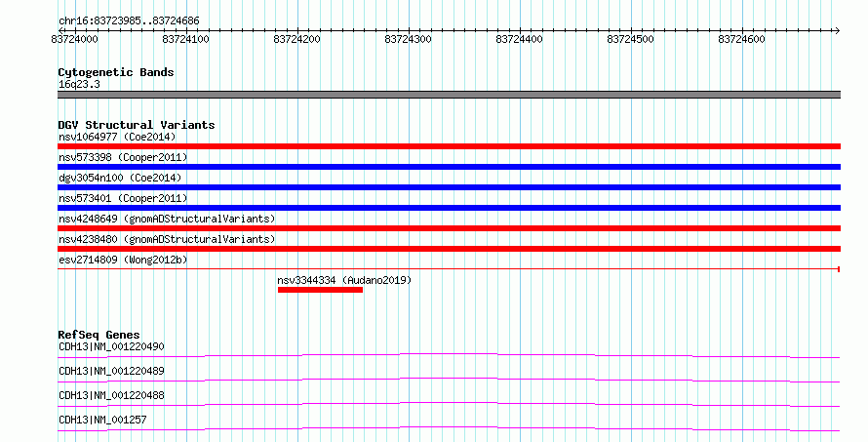Screen dimensions: 868x442
Task: Click the 16q23.3 band label
Action: pyautogui.click(x=79, y=84)
